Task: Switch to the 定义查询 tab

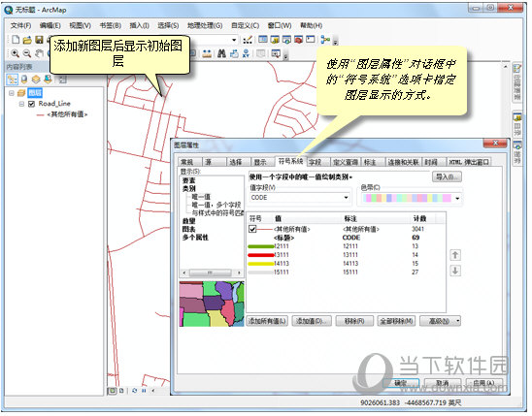Action: point(346,162)
